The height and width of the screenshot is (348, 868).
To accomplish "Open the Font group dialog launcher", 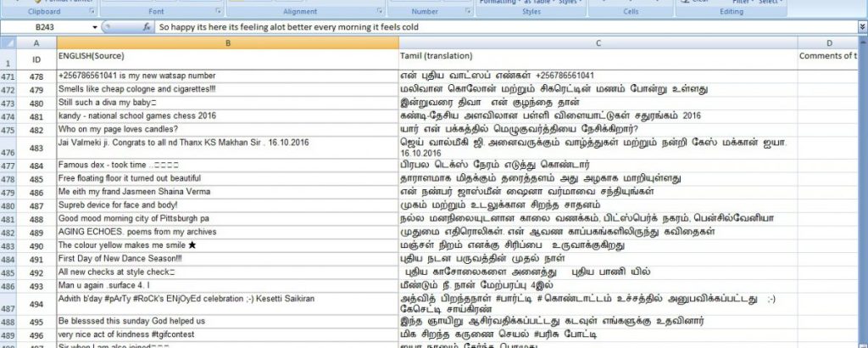I will click(x=218, y=11).
